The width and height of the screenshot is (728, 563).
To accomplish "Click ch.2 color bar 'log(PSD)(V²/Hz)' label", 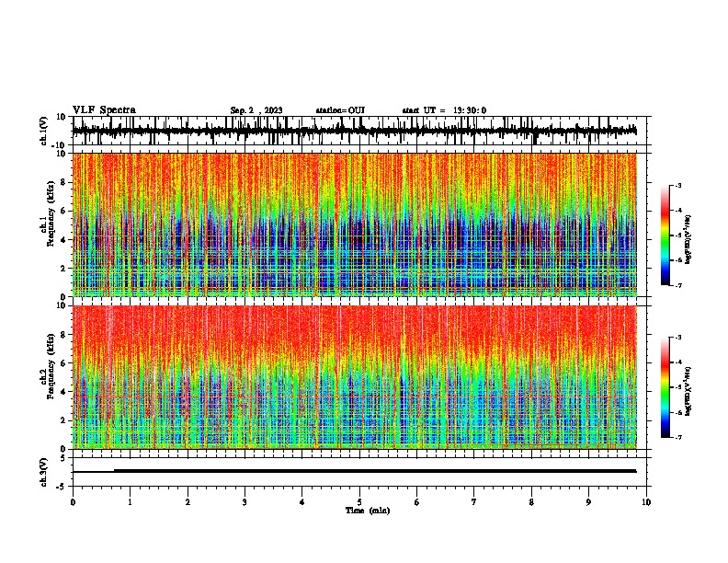I will coord(688,391).
